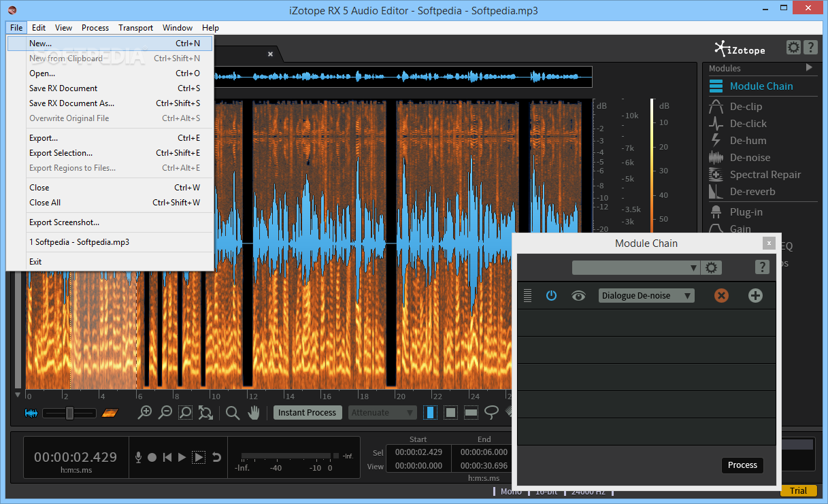Toggle power for Dialogue De-noise module
Image resolution: width=828 pixels, height=504 pixels.
click(552, 296)
